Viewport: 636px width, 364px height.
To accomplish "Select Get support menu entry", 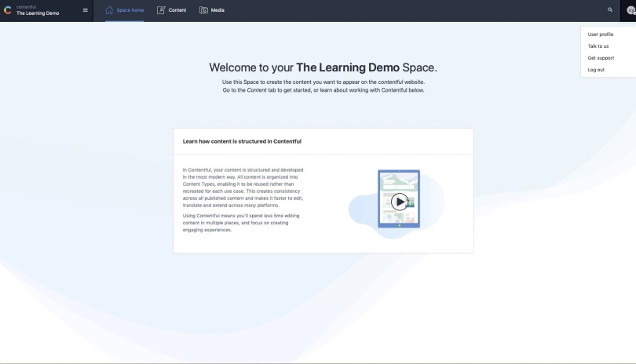I will click(601, 58).
